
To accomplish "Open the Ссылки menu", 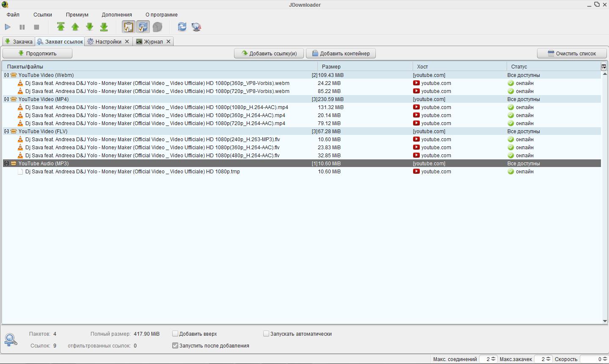I will 43,14.
